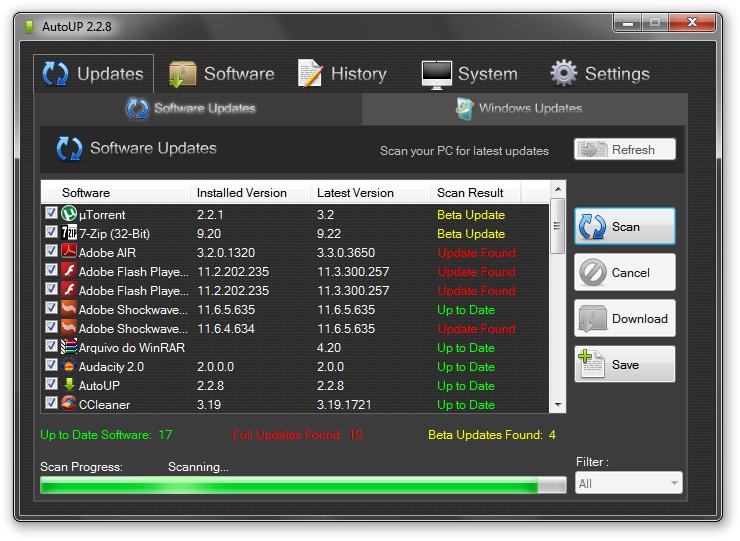Click the software list scrollbar thumb
Viewport: 740px width, 541px height.
pos(557,226)
